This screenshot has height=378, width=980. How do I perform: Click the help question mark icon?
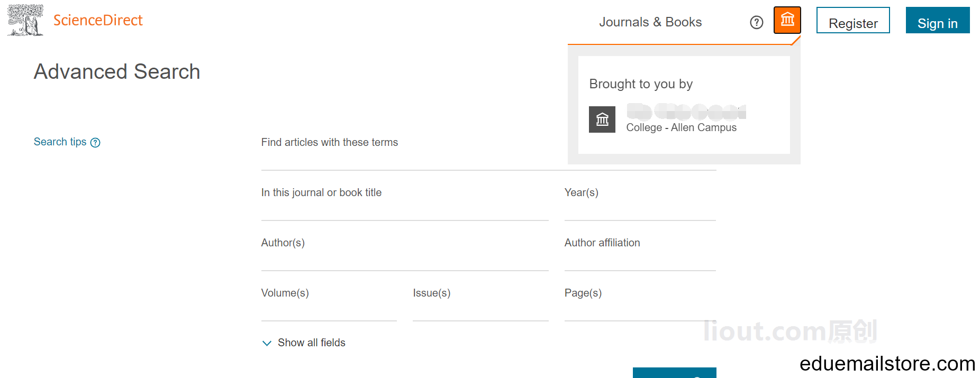click(757, 22)
